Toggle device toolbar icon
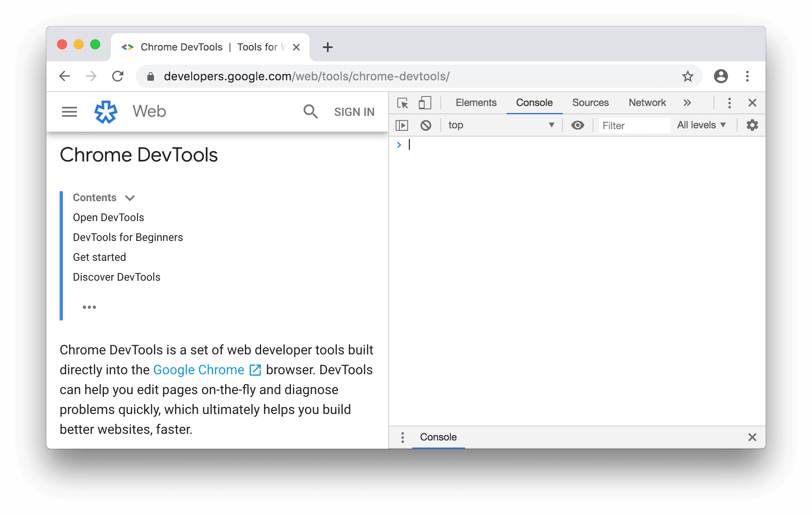Viewport: 812px width, 515px height. tap(425, 102)
